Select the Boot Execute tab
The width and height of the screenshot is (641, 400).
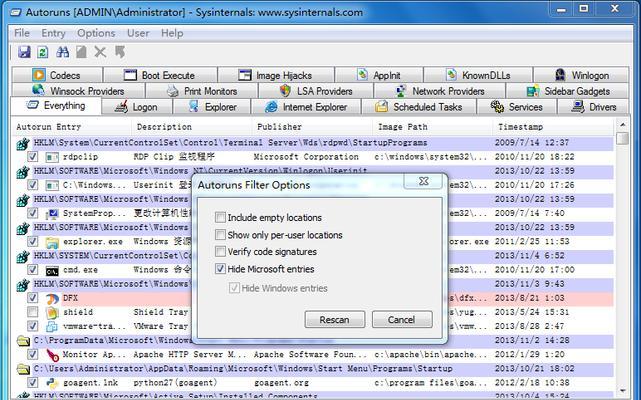pyautogui.click(x=159, y=75)
